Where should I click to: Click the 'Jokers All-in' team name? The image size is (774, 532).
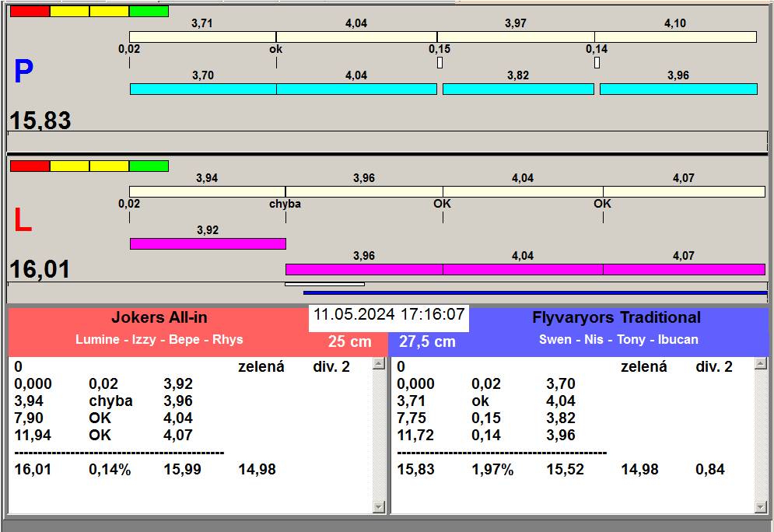(159, 317)
